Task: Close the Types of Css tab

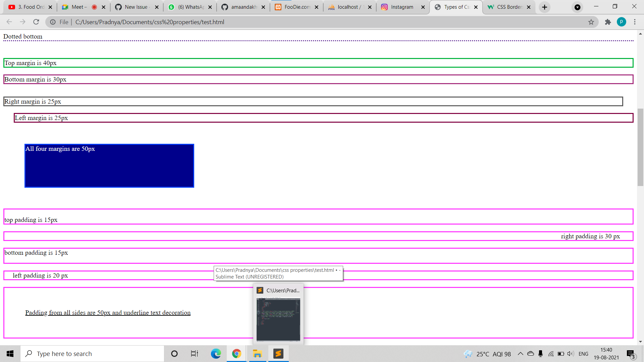Action: (x=476, y=7)
